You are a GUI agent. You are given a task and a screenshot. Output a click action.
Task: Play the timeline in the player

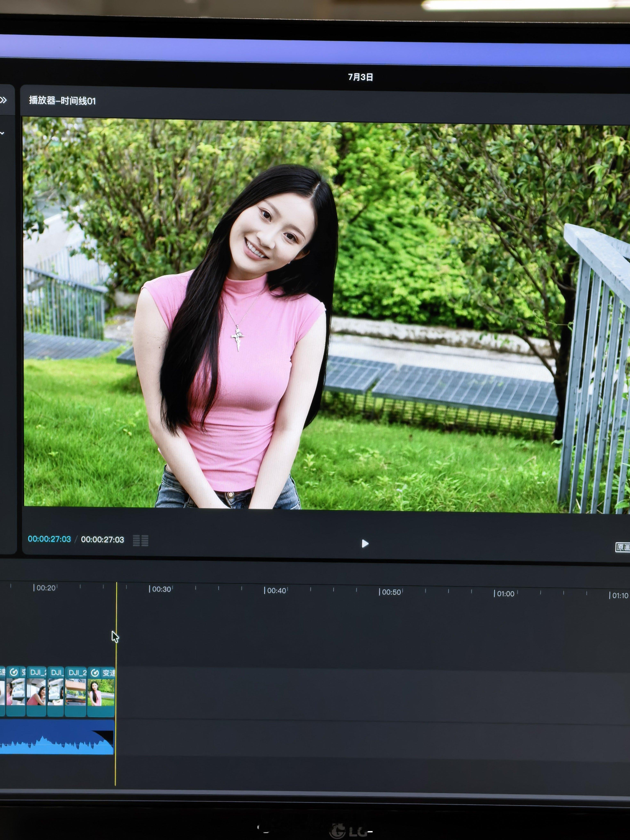365,544
